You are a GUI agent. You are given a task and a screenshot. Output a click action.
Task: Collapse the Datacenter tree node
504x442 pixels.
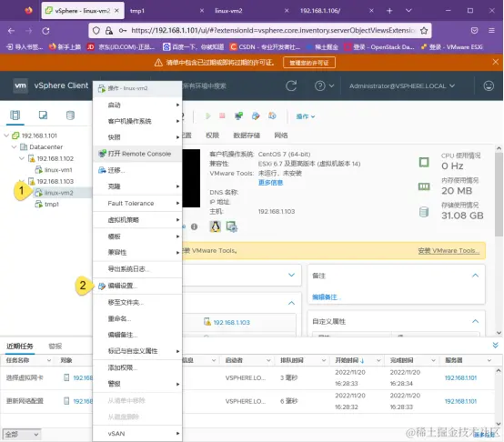(14, 146)
